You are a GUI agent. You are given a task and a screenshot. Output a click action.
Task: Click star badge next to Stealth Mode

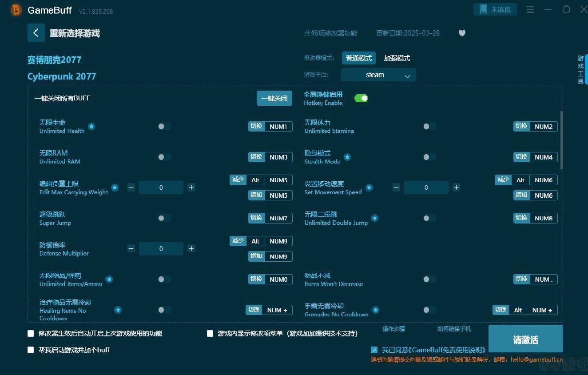tap(347, 157)
